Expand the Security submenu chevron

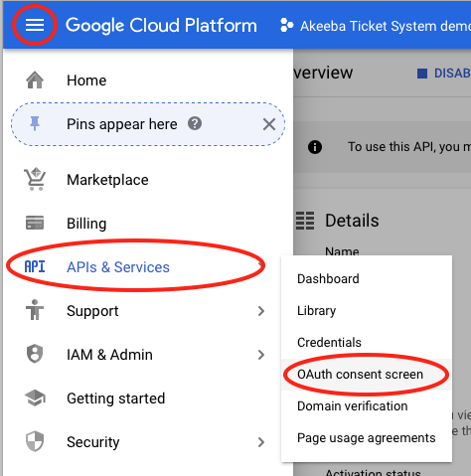(x=261, y=442)
